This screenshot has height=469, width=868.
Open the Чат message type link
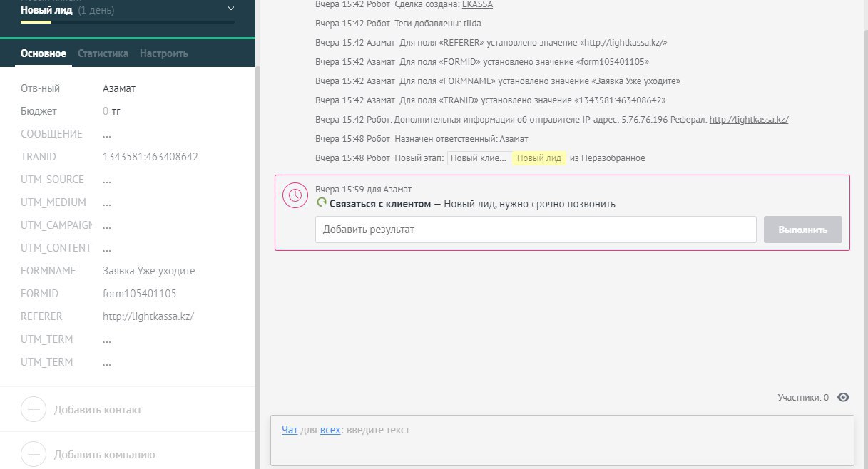(290, 430)
